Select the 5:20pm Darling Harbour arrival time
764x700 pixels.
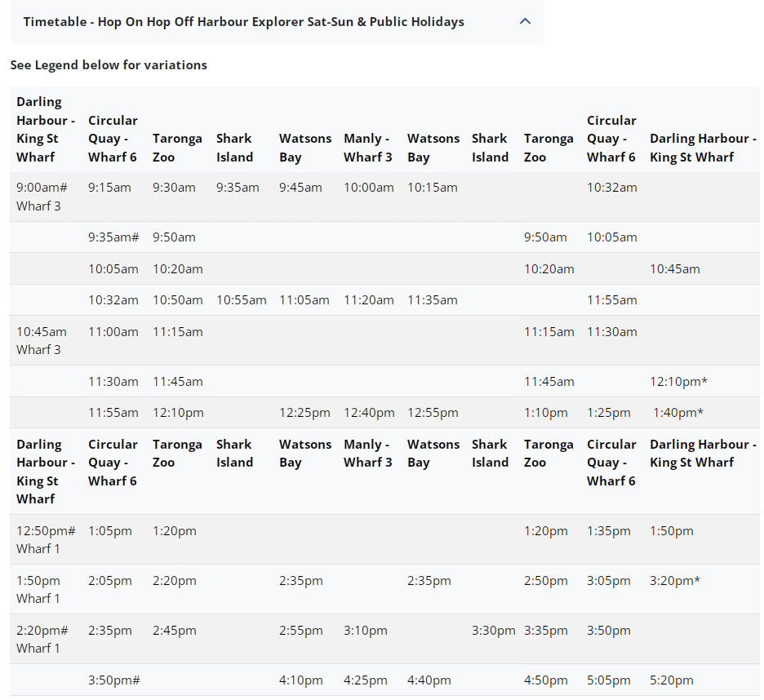coord(671,680)
